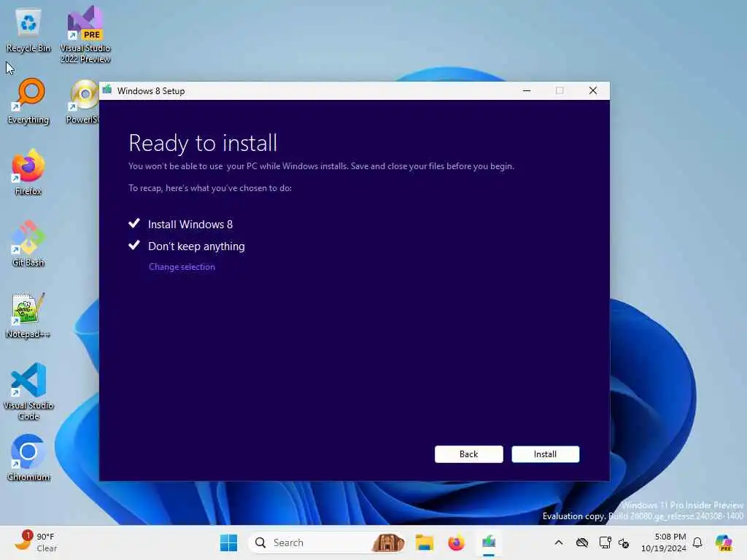Click the taskbar Search box

tap(327, 542)
